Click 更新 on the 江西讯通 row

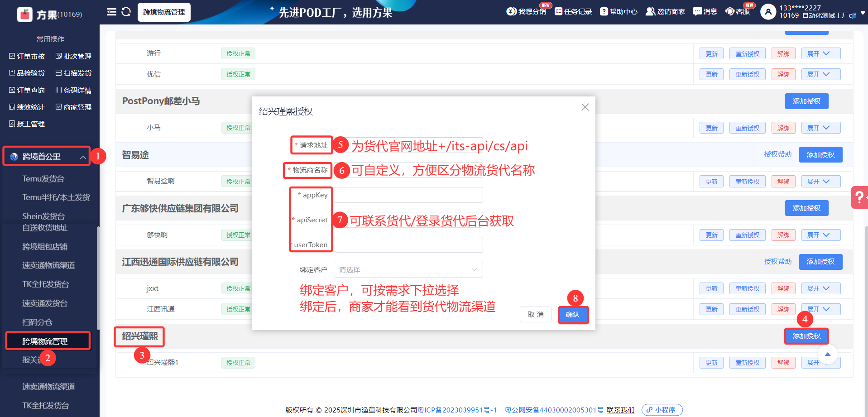[x=711, y=309]
